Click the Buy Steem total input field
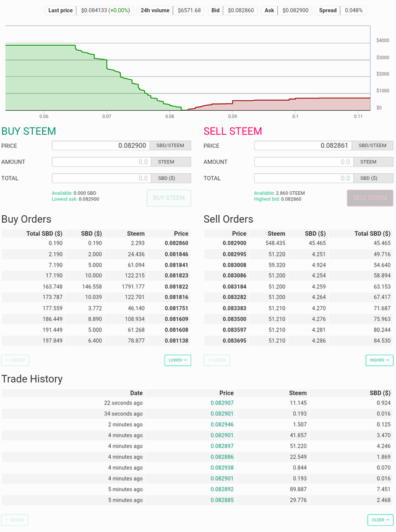Viewport: 396px width, 532px height. [x=101, y=178]
